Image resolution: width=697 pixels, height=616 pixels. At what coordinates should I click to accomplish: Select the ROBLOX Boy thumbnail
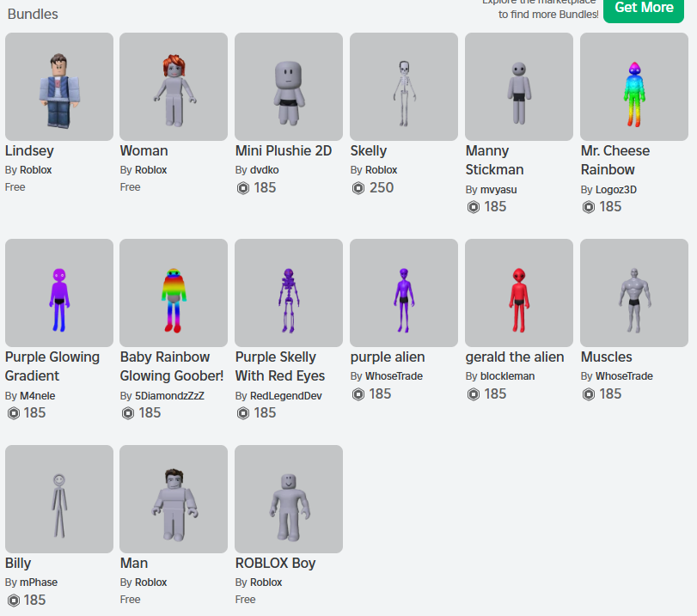[289, 499]
